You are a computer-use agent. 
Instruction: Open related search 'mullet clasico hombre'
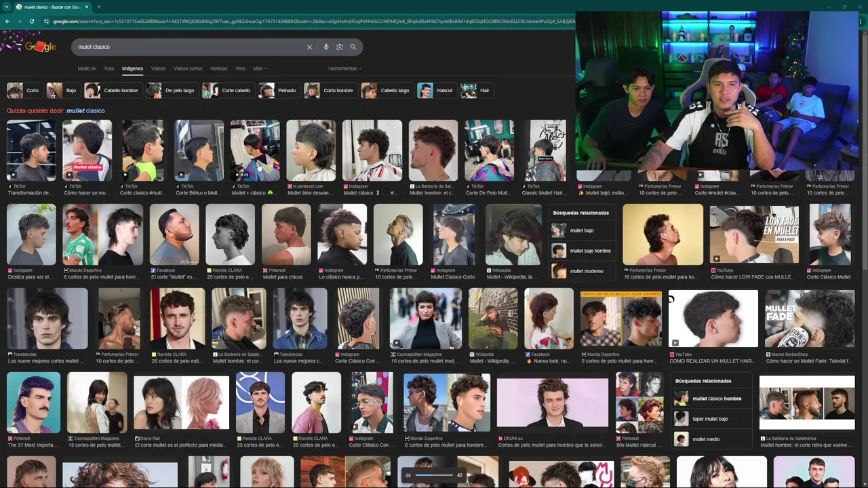point(712,399)
